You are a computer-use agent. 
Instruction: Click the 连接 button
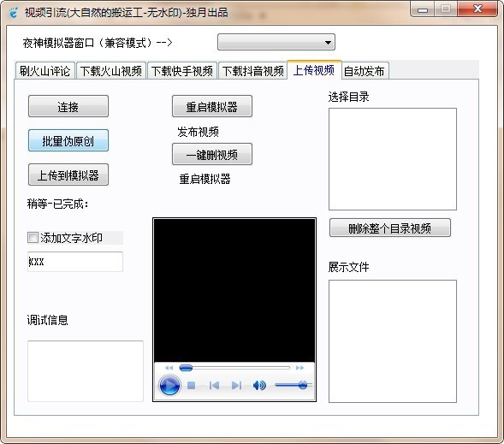[x=68, y=106]
